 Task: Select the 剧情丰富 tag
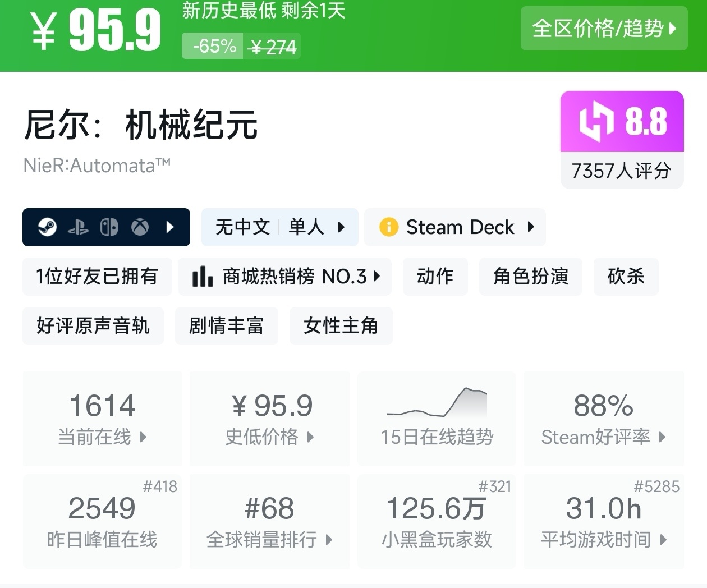pyautogui.click(x=227, y=325)
